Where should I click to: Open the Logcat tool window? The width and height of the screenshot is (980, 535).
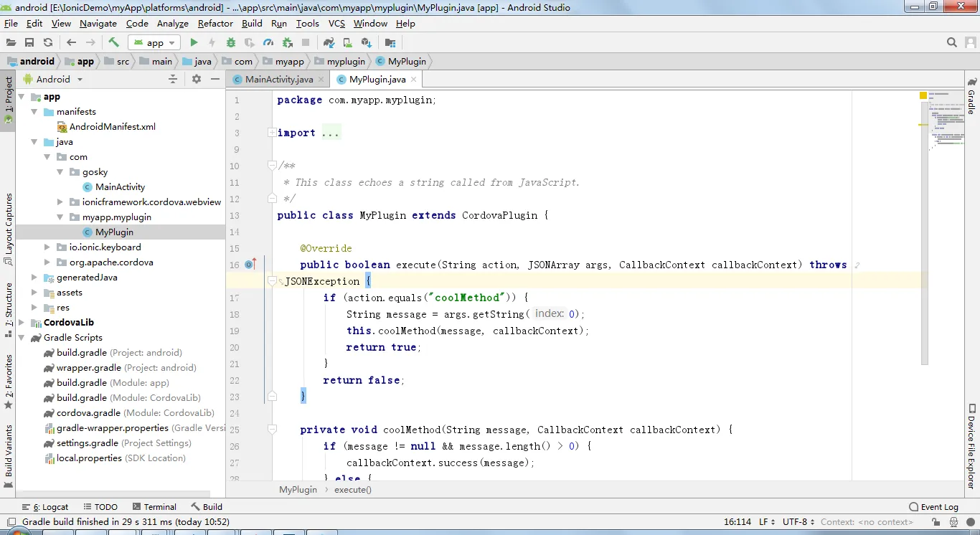[x=45, y=507]
